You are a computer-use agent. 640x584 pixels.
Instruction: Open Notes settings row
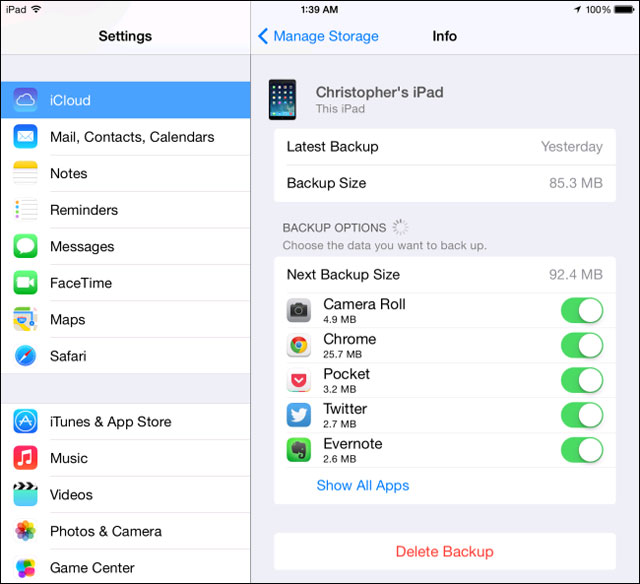tap(126, 173)
